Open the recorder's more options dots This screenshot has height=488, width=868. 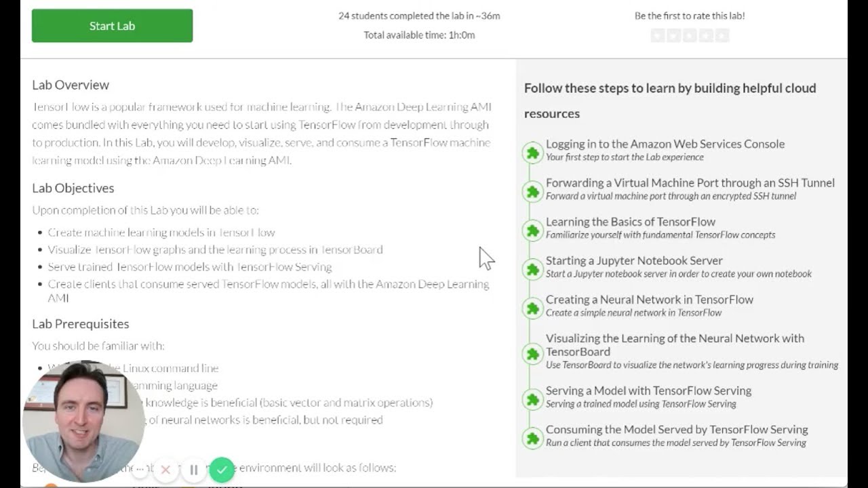pos(140,468)
